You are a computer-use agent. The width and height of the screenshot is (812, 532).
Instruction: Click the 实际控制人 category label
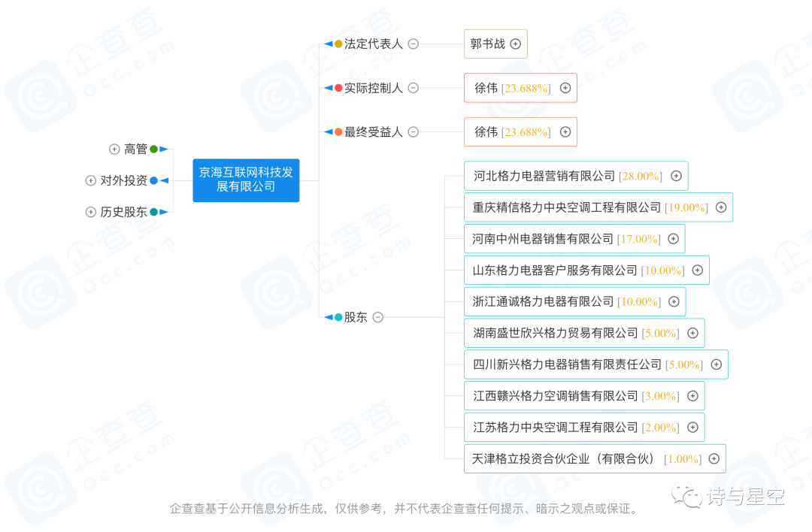pyautogui.click(x=374, y=88)
